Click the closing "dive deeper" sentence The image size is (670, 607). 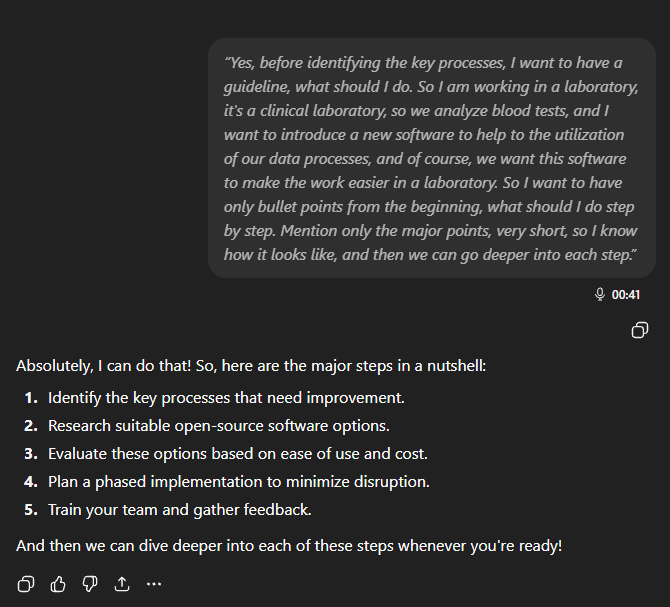coord(289,546)
